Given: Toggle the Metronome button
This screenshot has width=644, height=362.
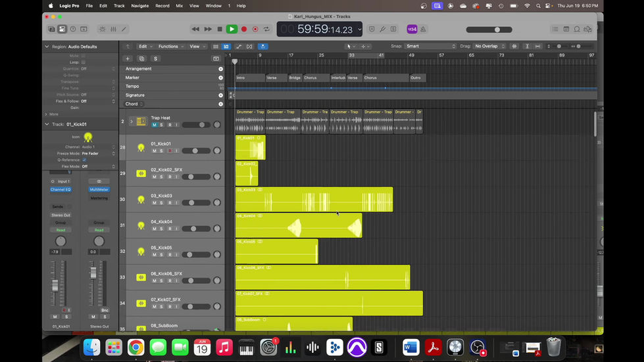Looking at the screenshot, I should (x=423, y=29).
